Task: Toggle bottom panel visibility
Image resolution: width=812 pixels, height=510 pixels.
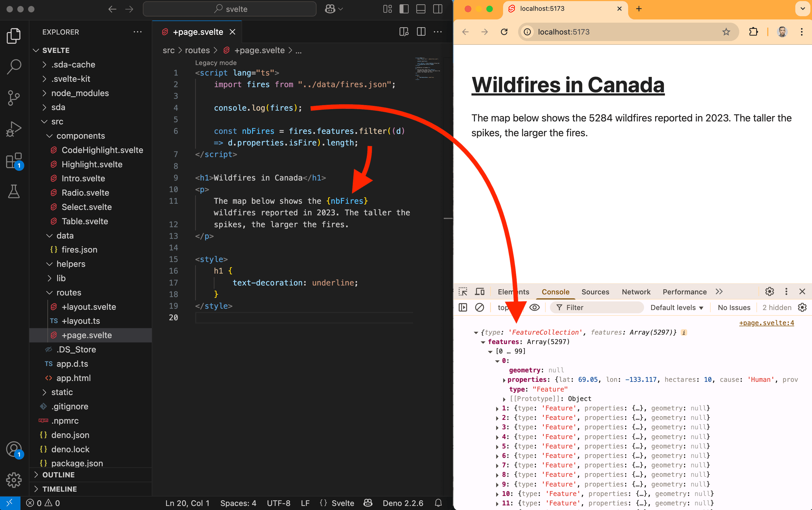Action: pyautogui.click(x=421, y=9)
